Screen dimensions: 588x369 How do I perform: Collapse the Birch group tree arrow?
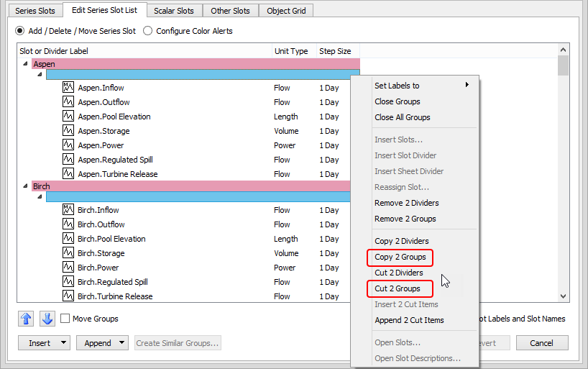point(26,186)
